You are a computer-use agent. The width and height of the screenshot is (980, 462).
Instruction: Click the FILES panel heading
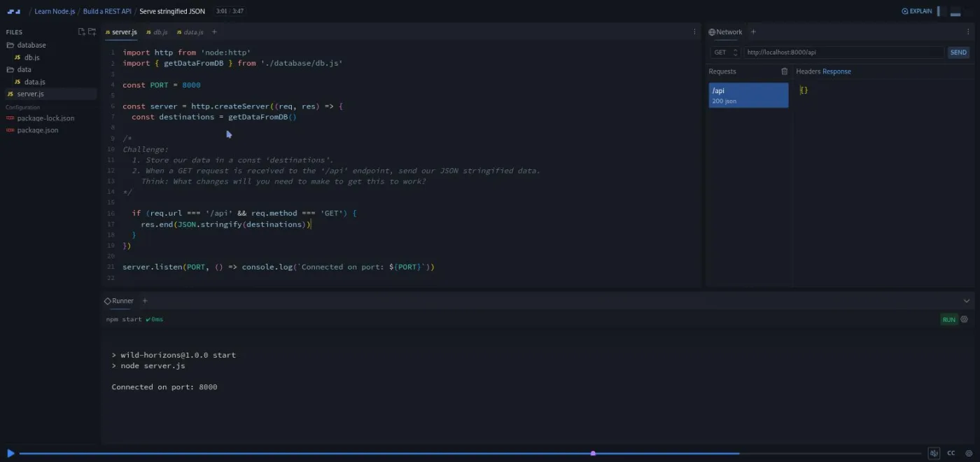click(x=14, y=32)
